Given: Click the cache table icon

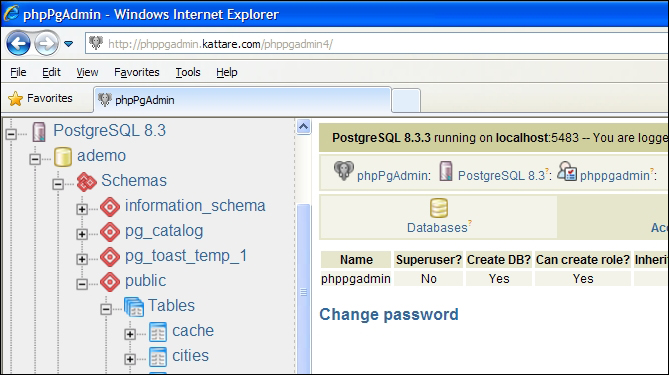Looking at the screenshot, I should coord(158,332).
